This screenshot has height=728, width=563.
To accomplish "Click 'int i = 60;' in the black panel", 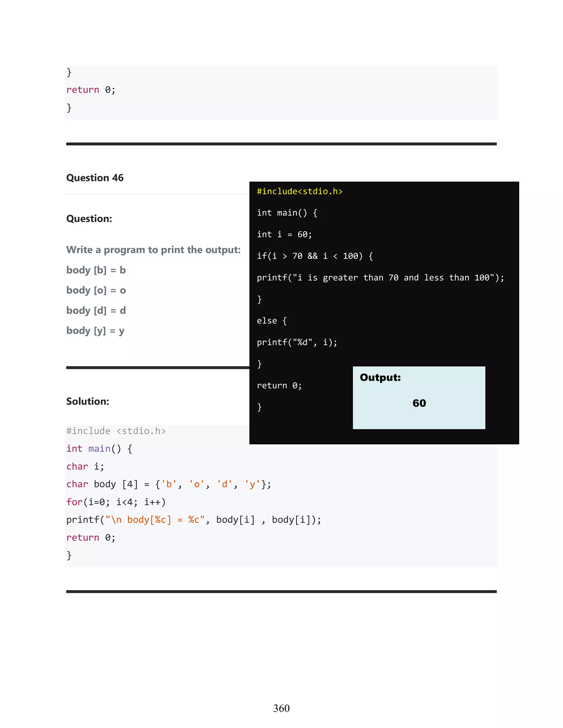I will [285, 235].
